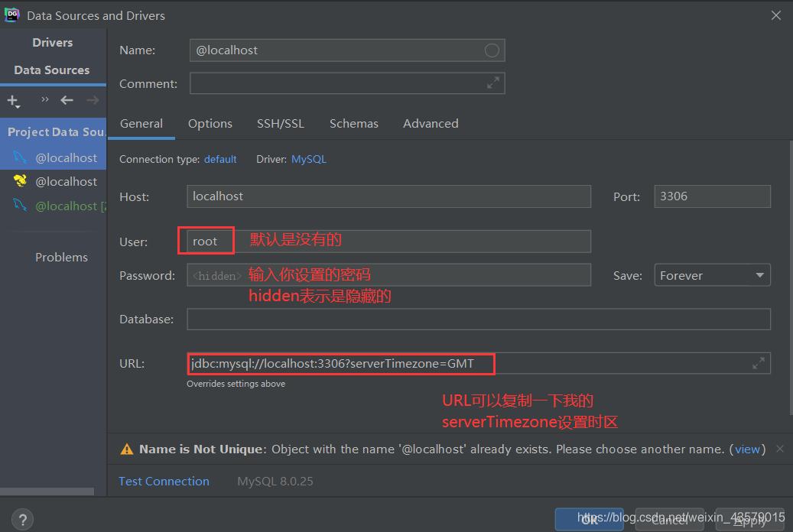Show more toolbar actions chevron
The image size is (793, 532).
point(45,99)
